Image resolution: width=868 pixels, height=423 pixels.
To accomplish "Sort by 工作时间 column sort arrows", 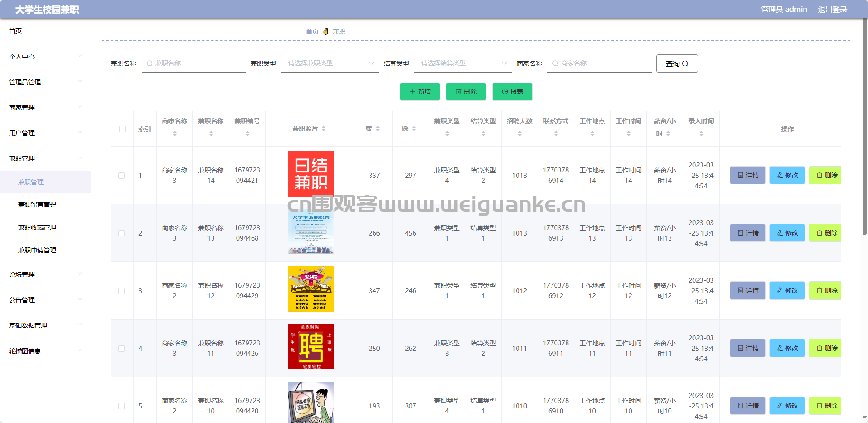I will (x=629, y=133).
